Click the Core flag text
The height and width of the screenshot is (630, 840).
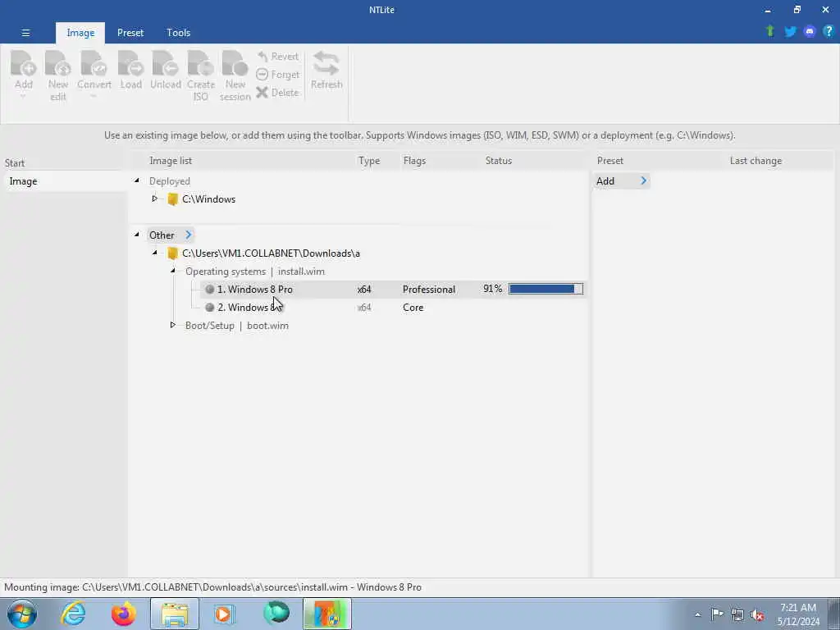point(413,308)
